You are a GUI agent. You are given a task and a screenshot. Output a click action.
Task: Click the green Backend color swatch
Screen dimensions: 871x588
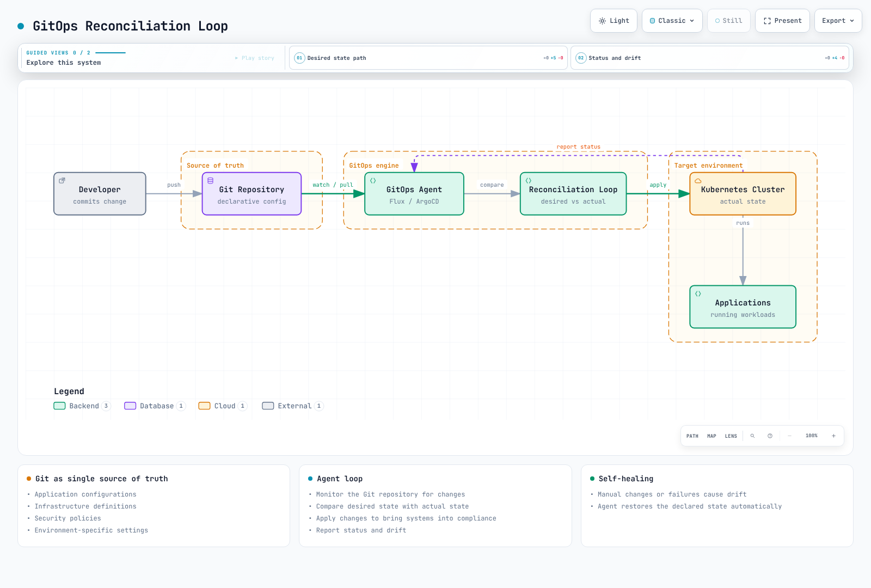59,406
